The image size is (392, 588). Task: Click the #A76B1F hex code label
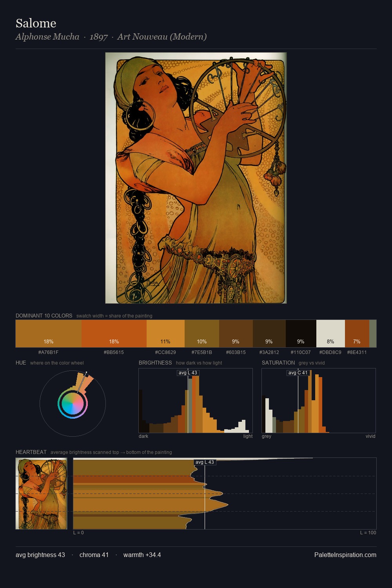pos(48,352)
